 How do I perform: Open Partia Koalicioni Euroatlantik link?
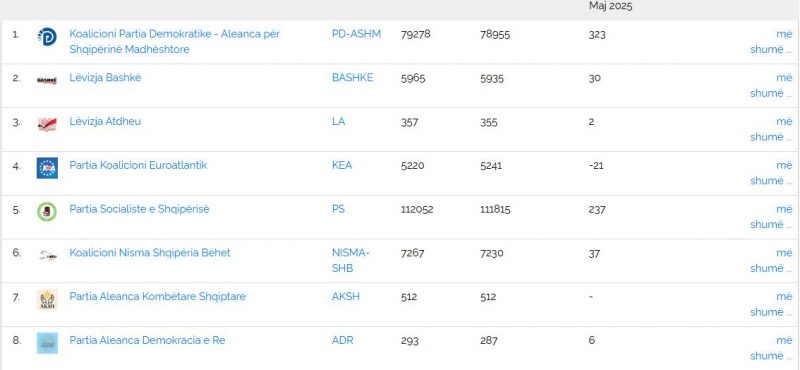(138, 165)
